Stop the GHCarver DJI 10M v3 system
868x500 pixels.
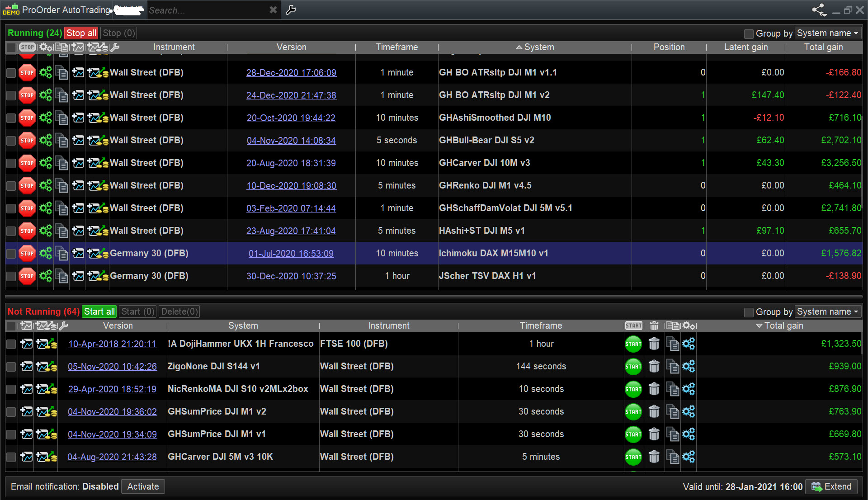pos(27,163)
